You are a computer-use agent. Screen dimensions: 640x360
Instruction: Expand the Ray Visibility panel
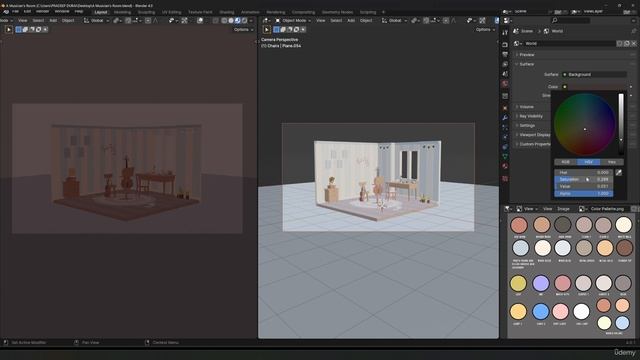(x=532, y=116)
